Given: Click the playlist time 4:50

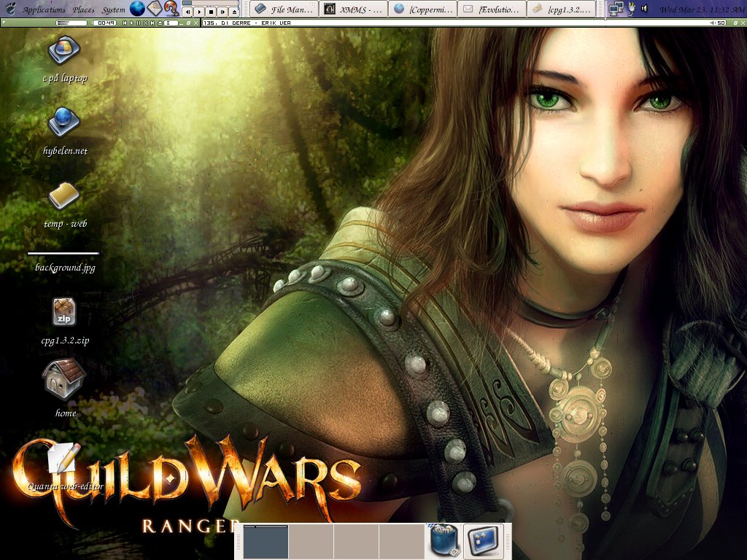Looking at the screenshot, I should tap(718, 23).
